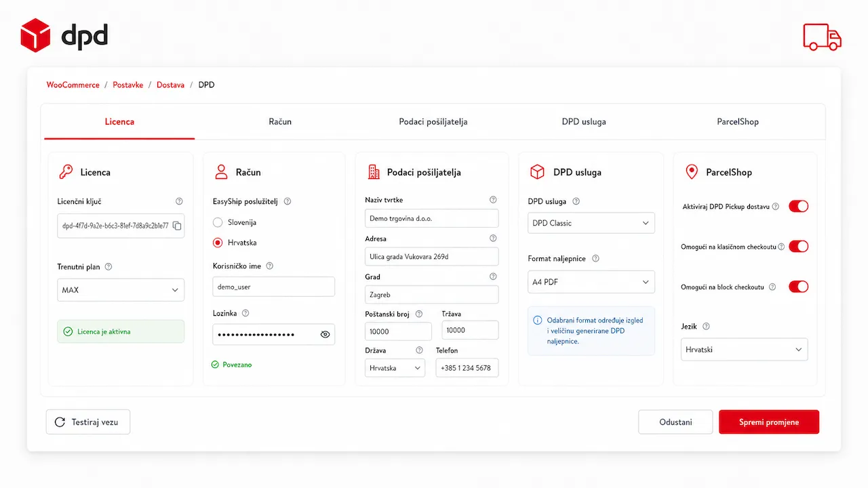868x488 pixels.
Task: Show help tooltip for Trenutni plan
Action: click(x=108, y=267)
